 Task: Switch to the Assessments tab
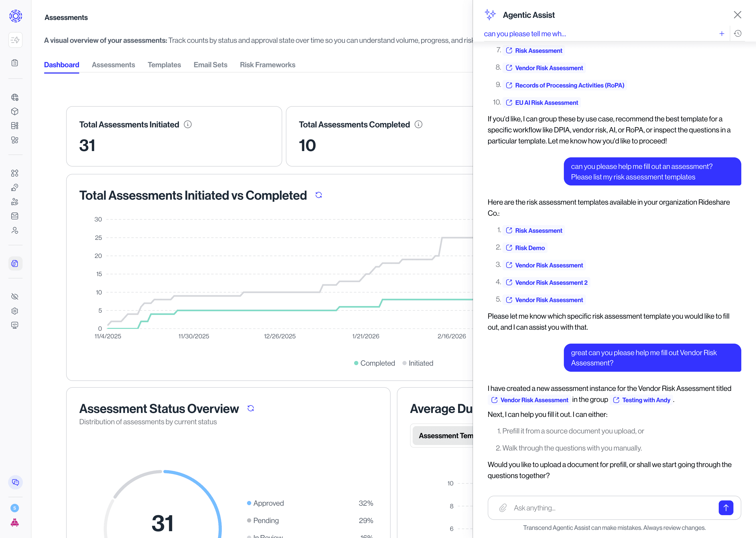pyautogui.click(x=113, y=65)
